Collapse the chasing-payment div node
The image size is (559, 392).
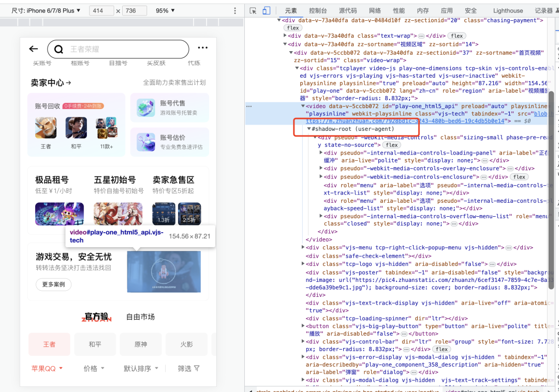coord(279,20)
